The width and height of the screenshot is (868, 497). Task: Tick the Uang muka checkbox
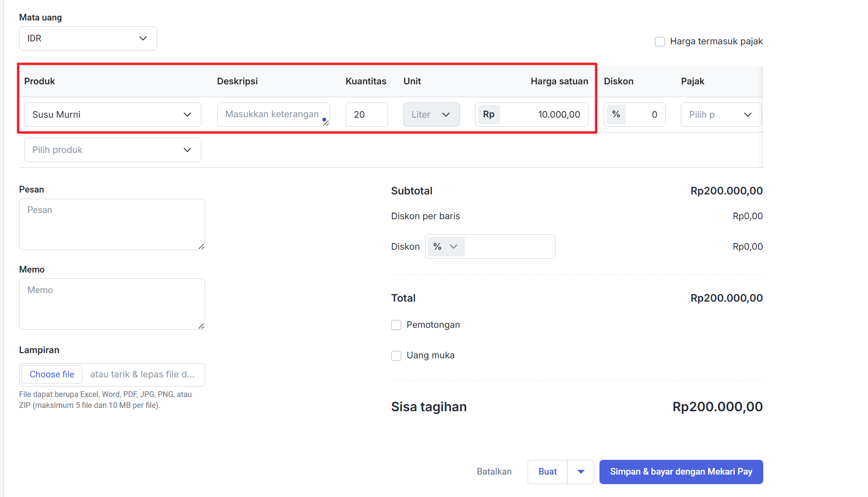tap(396, 355)
